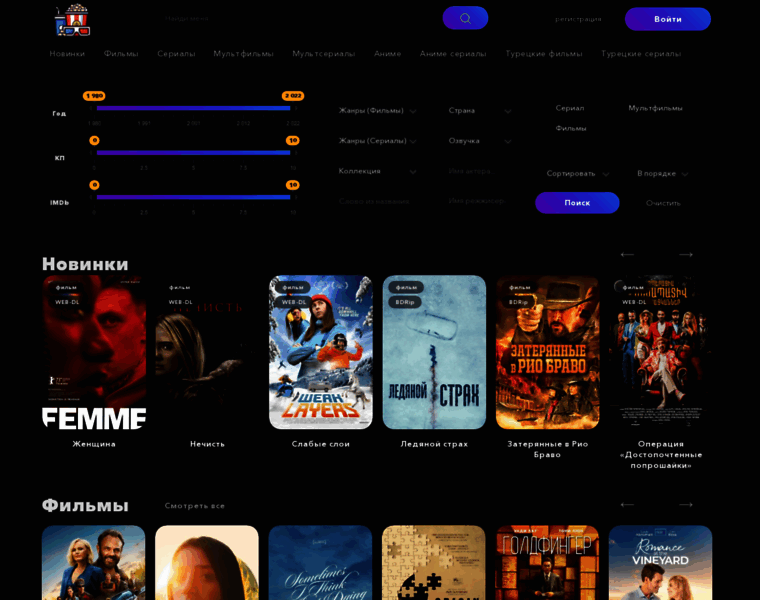This screenshot has height=600, width=760.
Task: Open the Затерянные в Рио Браво poster
Action: tap(548, 352)
